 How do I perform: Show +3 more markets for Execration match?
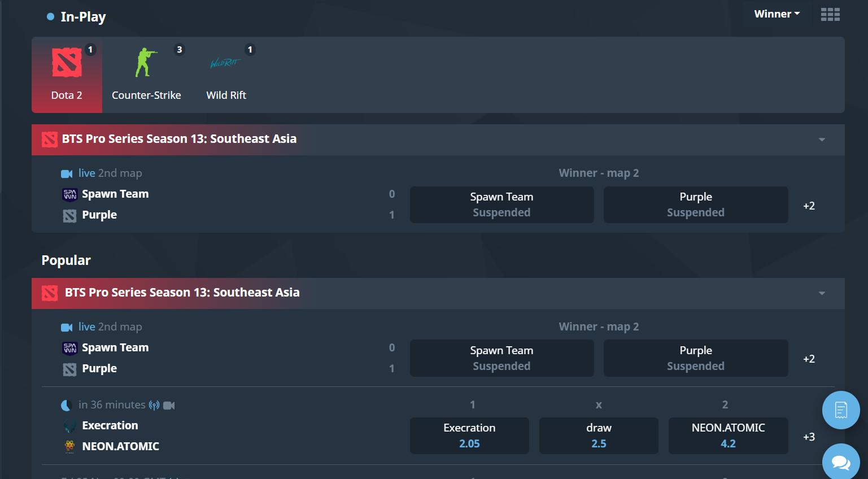pos(809,437)
